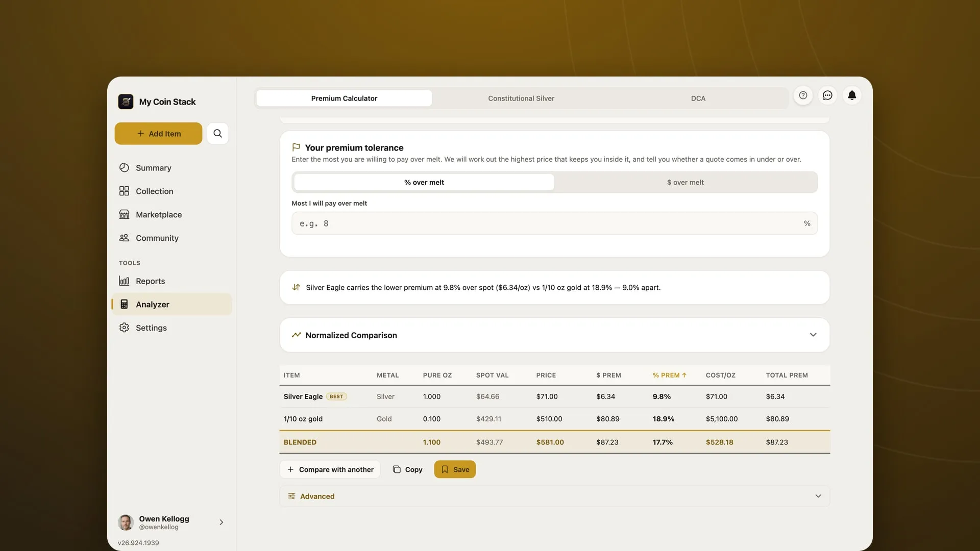
Task: Click the Reports bar chart icon
Action: [x=124, y=281]
